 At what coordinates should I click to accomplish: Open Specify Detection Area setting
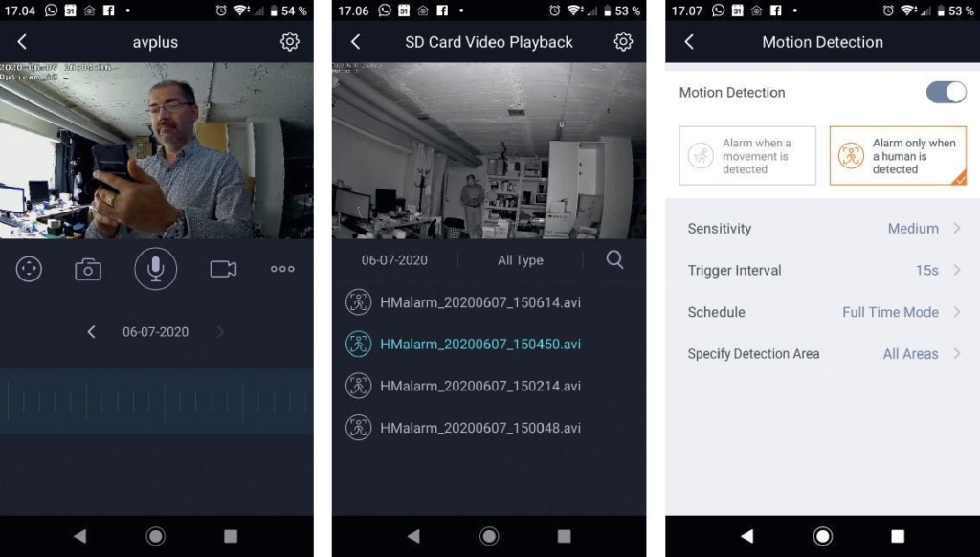(x=822, y=354)
